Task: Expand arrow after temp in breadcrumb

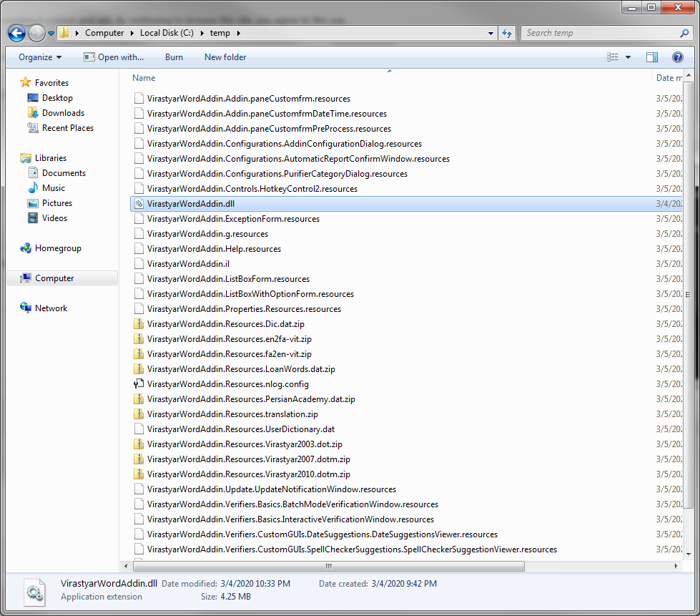Action: click(238, 33)
